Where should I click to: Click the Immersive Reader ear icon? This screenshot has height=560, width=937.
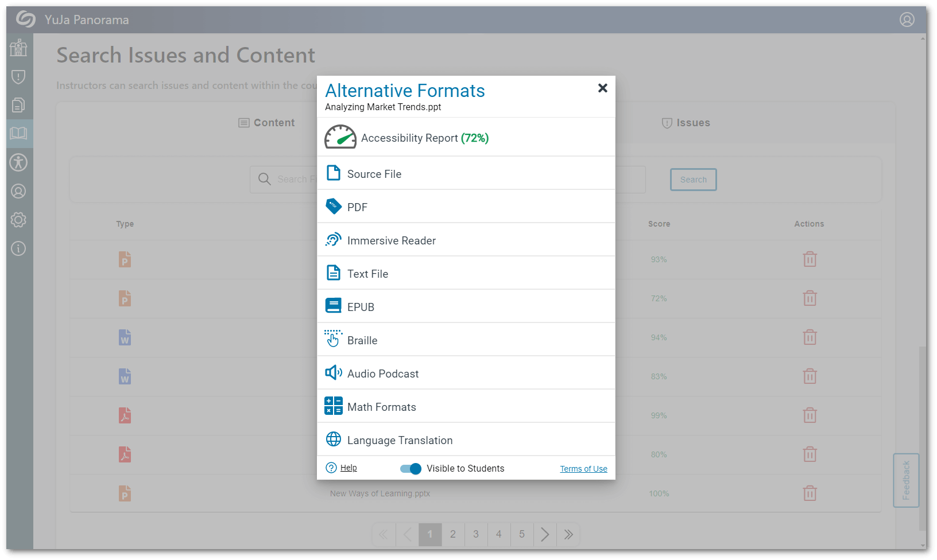click(333, 240)
